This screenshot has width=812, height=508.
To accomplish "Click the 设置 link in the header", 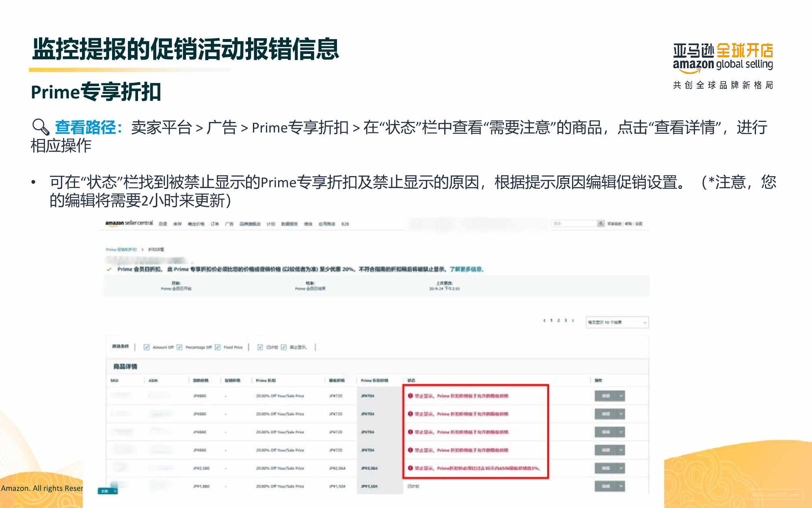I will pyautogui.click(x=639, y=224).
